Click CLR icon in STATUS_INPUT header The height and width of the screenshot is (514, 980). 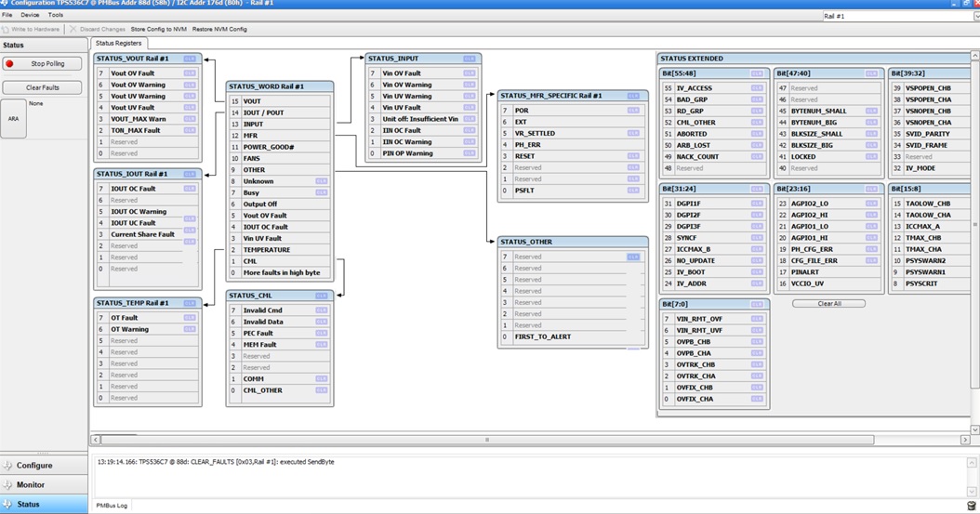pyautogui.click(x=470, y=59)
